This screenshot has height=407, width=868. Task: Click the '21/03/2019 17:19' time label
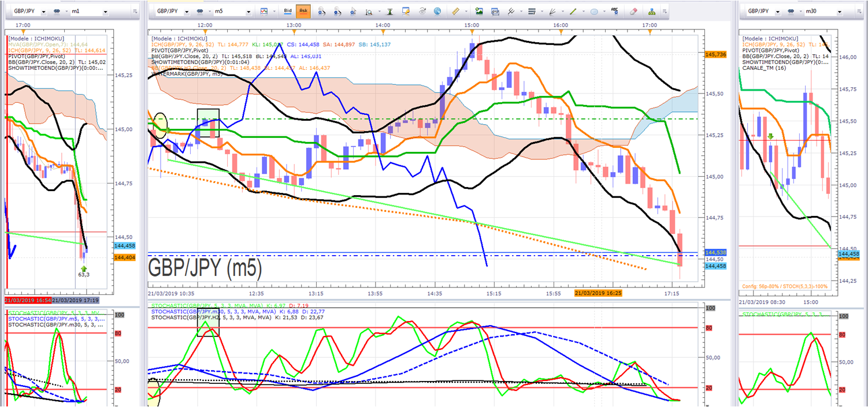coord(76,301)
